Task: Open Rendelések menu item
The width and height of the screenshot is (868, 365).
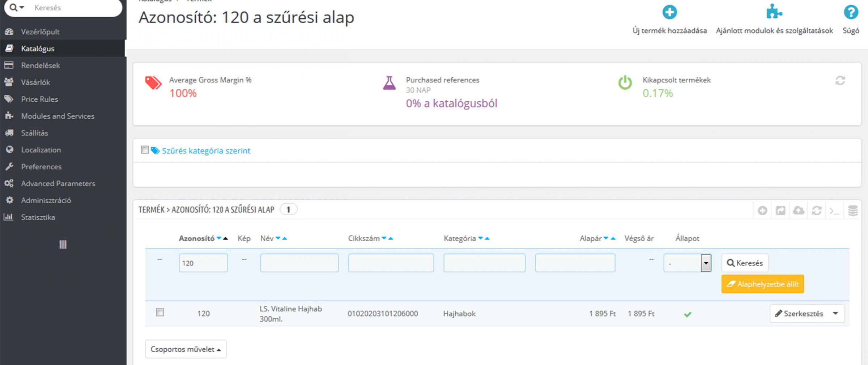Action: [41, 65]
